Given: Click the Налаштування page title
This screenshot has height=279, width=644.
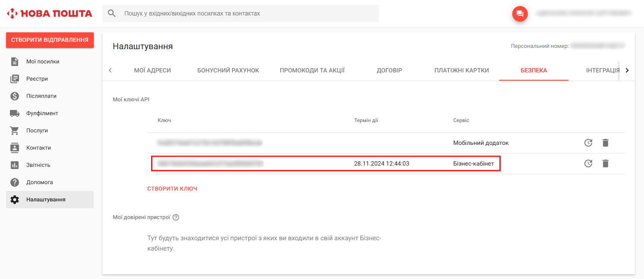Looking at the screenshot, I should point(143,46).
